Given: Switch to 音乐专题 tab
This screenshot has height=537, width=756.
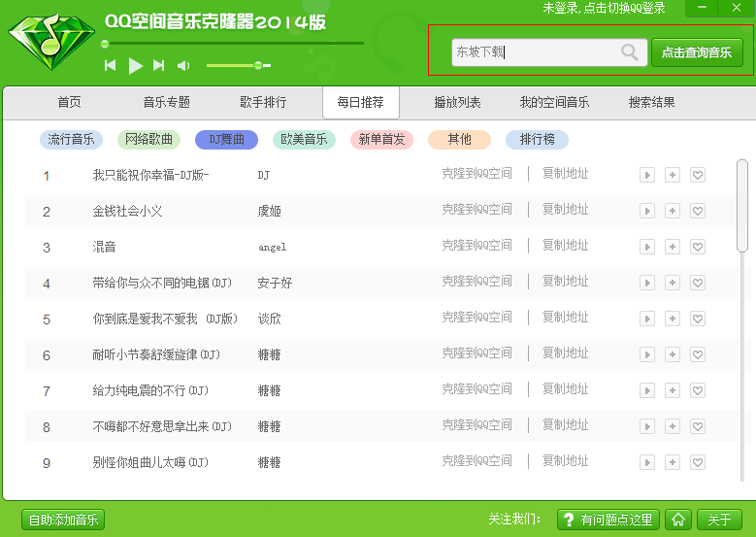Looking at the screenshot, I should (166, 102).
